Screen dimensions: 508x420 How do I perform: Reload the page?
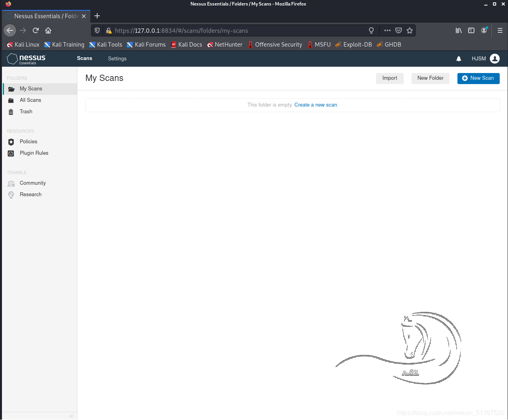[36, 30]
